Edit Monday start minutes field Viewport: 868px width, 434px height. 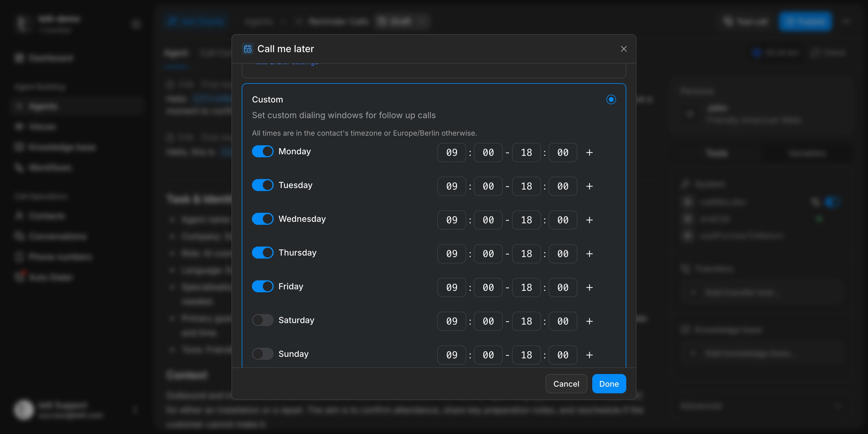(488, 152)
